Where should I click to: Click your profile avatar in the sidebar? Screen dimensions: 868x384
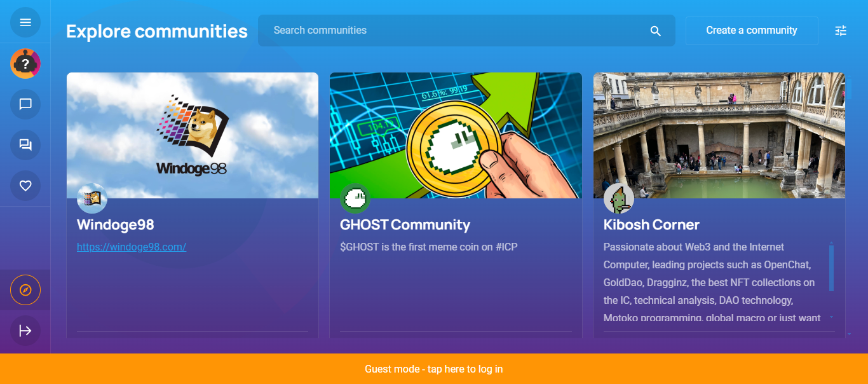[x=25, y=63]
